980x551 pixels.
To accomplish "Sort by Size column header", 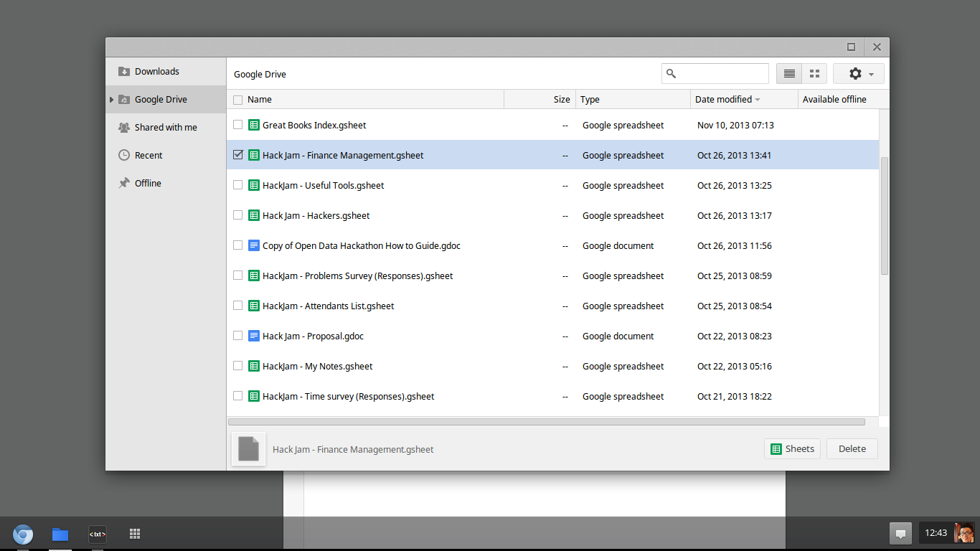I will [x=540, y=100].
